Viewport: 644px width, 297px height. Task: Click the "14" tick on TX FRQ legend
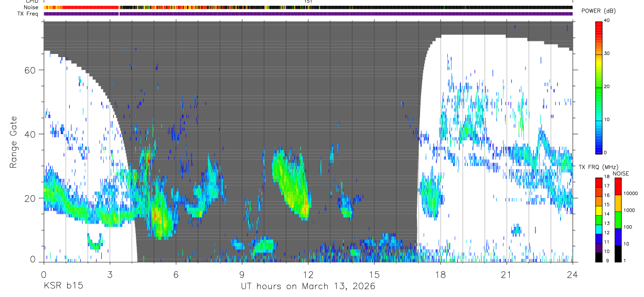click(x=607, y=214)
